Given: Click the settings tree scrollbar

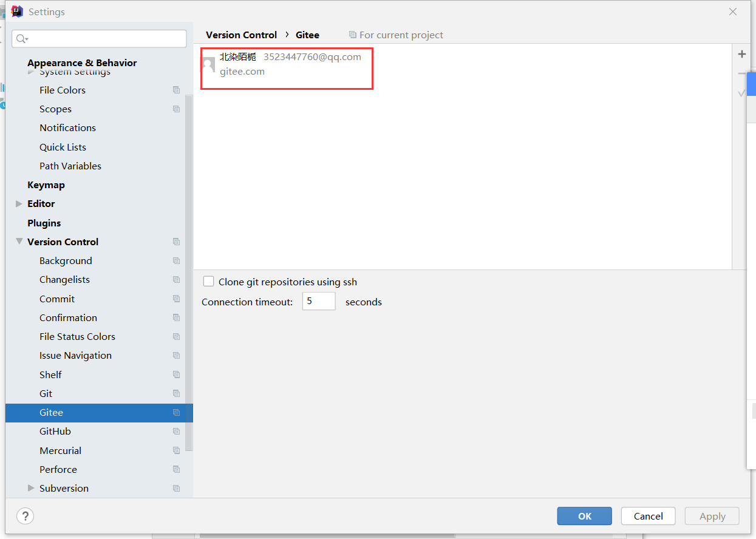Looking at the screenshot, I should pos(189,273).
